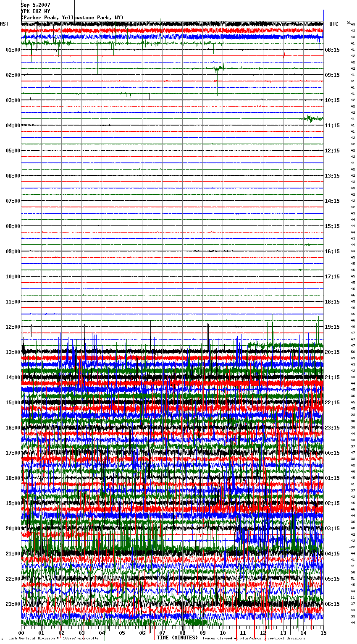
Task: Click the "15:00" MST time label
Action: [x=13, y=403]
